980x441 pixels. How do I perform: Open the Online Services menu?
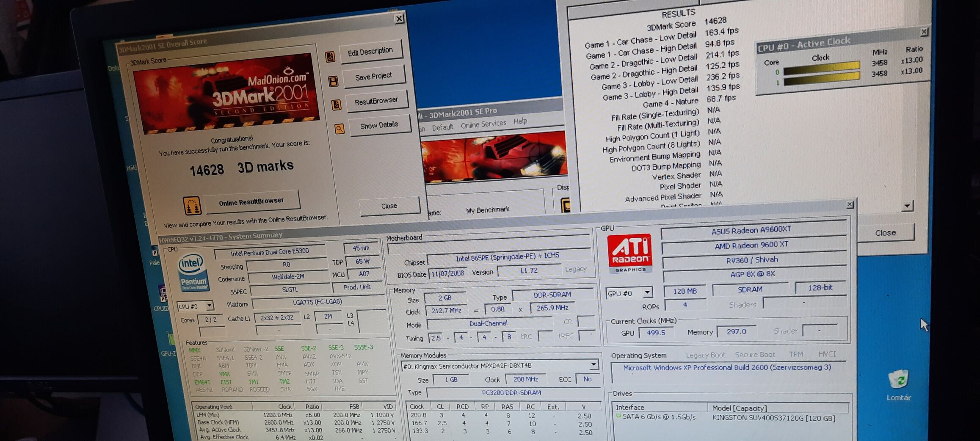pyautogui.click(x=483, y=124)
